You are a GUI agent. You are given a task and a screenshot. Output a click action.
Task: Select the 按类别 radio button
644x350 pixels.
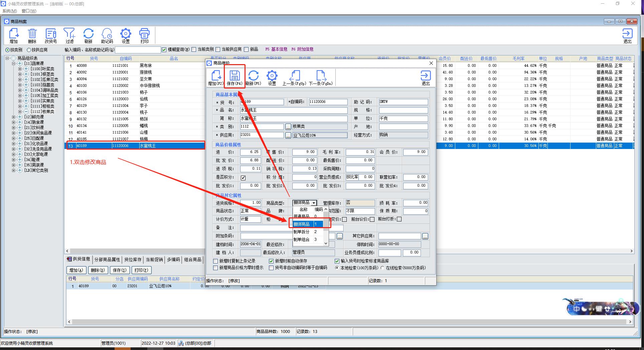click(x=7, y=50)
